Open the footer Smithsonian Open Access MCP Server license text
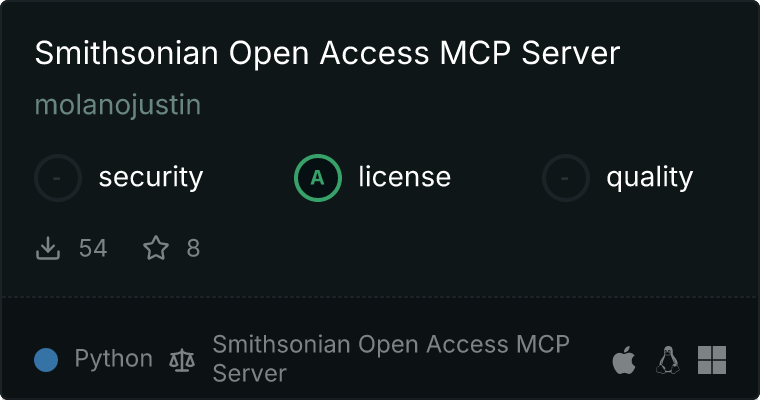The height and width of the screenshot is (400, 760). tap(391, 359)
